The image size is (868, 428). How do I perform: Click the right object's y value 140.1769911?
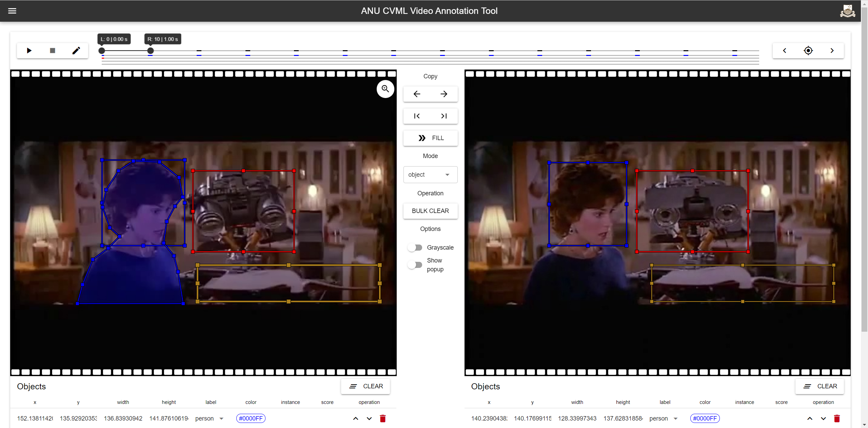(532, 419)
